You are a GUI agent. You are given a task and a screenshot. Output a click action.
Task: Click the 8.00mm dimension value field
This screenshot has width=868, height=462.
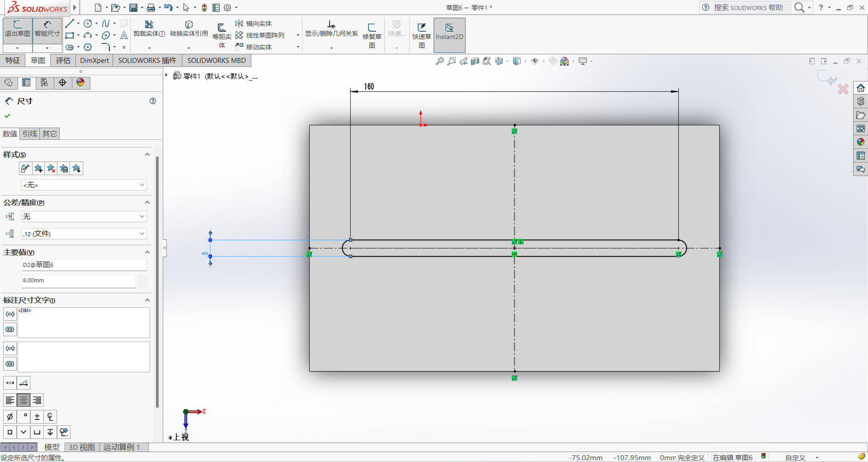pyautogui.click(x=78, y=281)
